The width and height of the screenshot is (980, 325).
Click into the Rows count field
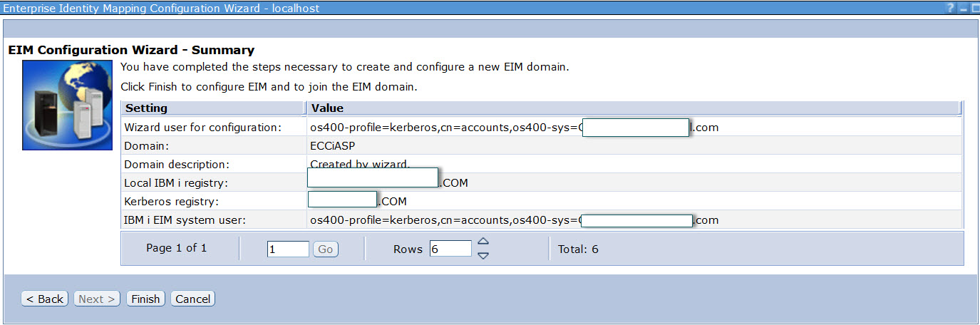point(450,249)
